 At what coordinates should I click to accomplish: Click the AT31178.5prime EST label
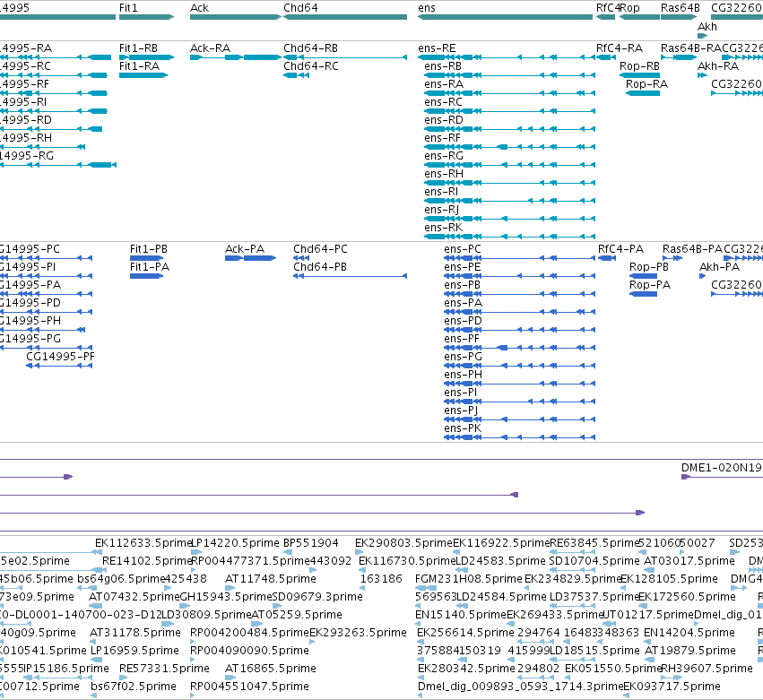click(x=135, y=633)
